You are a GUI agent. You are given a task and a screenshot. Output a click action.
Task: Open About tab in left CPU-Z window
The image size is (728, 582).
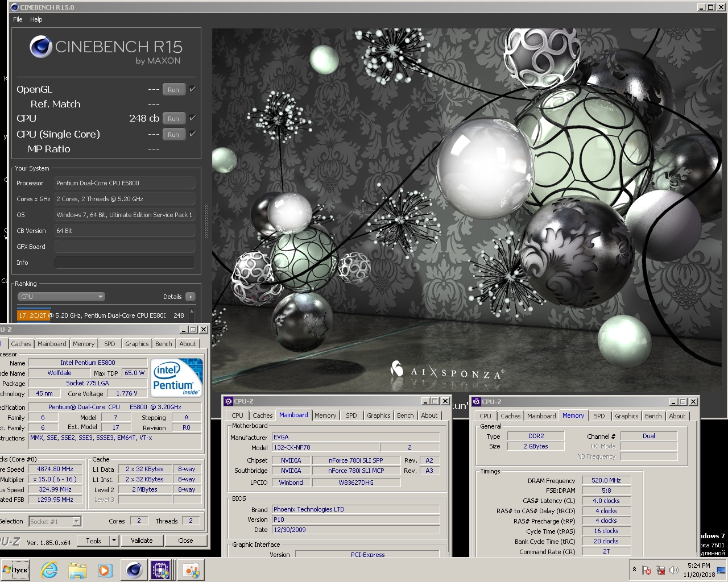(188, 344)
